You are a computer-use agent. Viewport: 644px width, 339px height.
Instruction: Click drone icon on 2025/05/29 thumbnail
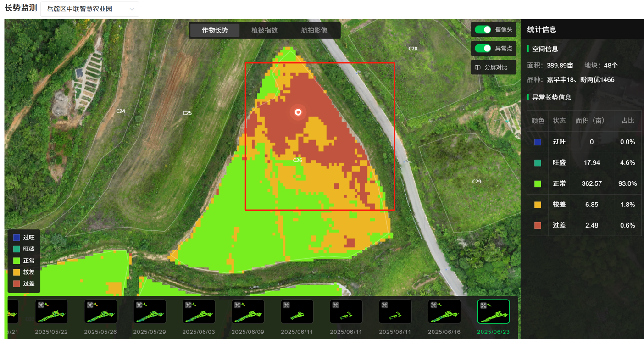point(139,305)
